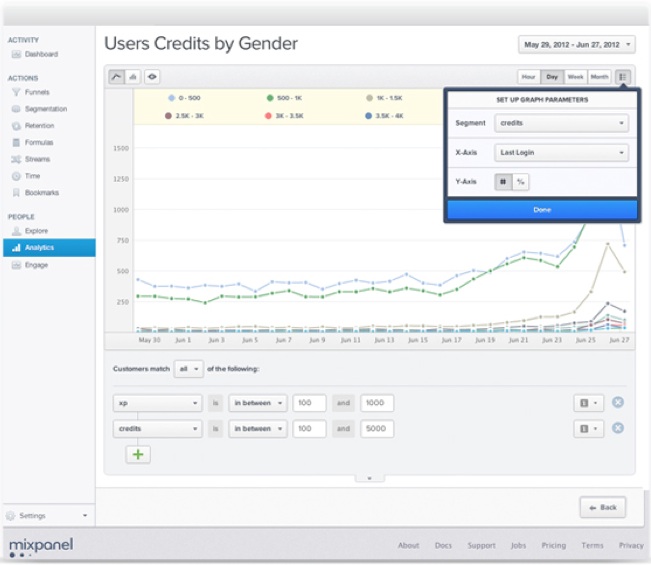Select the Hour time interval

[x=529, y=77]
